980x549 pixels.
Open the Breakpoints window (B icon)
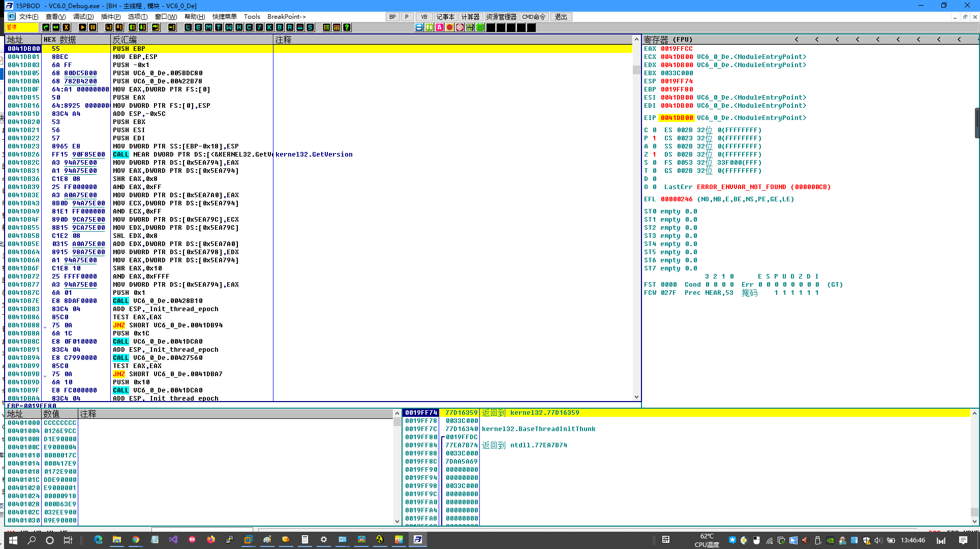coord(280,27)
